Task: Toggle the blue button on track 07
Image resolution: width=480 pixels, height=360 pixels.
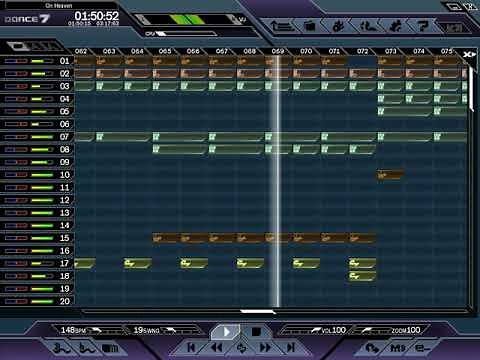Action: tap(10, 137)
